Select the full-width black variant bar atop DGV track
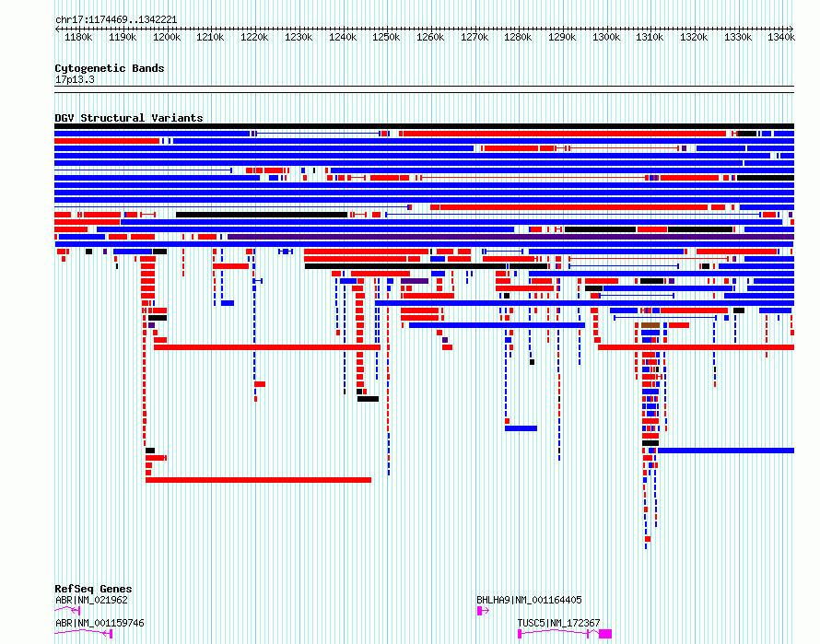The image size is (820, 644). 424,126
